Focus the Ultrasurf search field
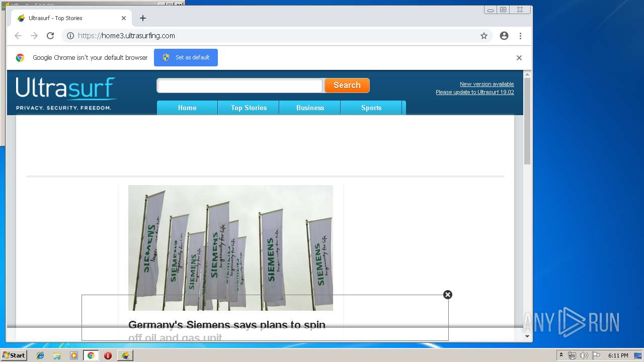 coord(239,85)
